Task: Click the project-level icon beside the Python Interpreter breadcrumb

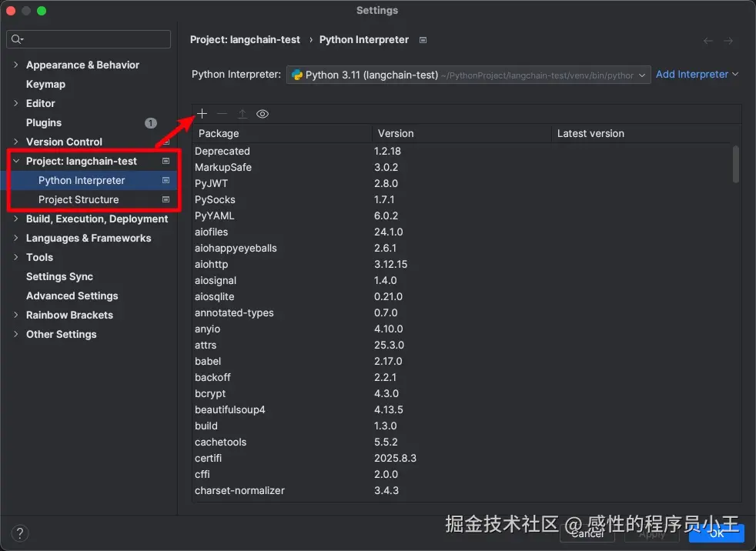Action: click(x=423, y=40)
